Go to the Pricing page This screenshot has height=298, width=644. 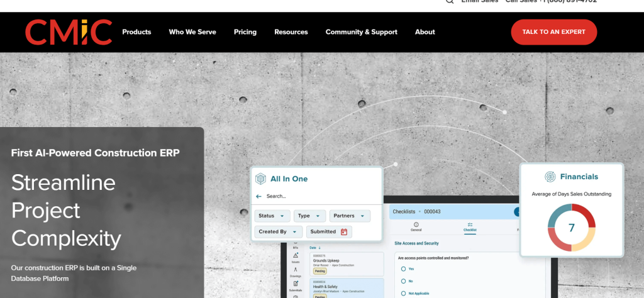click(x=245, y=32)
